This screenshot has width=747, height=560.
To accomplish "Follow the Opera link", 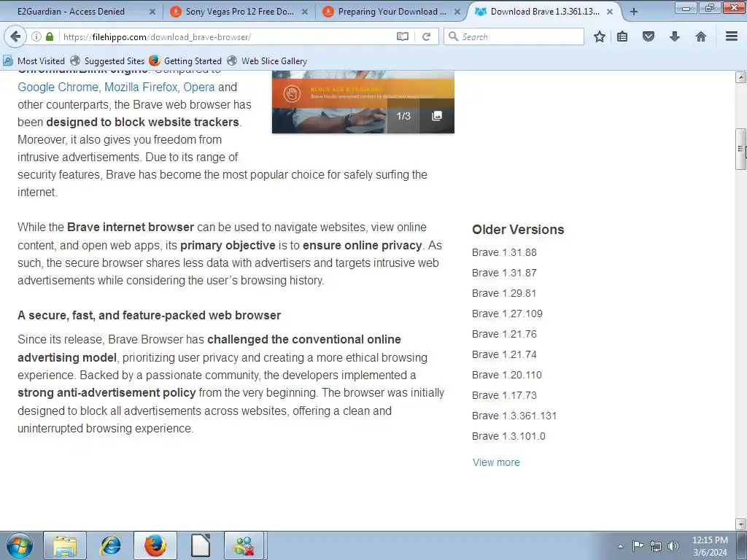I will 199,87.
